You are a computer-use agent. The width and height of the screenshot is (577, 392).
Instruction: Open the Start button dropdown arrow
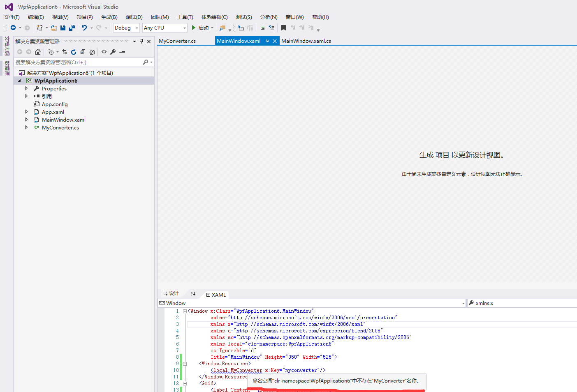coord(212,28)
